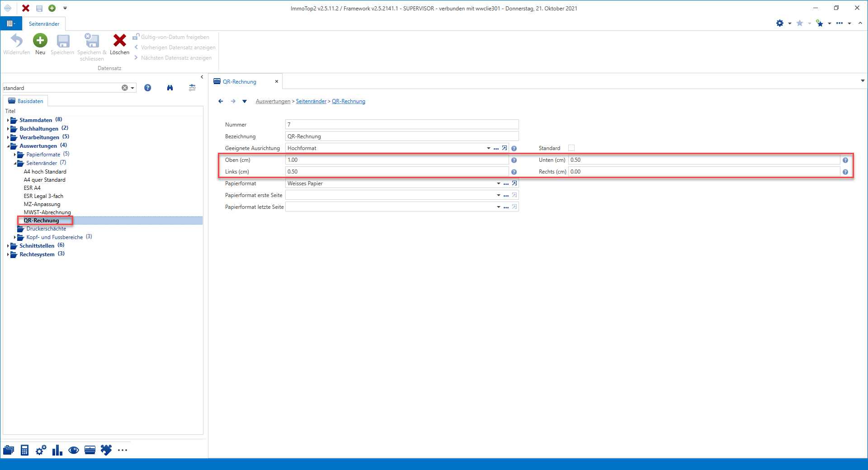Open Papierformat erste Seite dropdown arrow
The image size is (868, 470).
(499, 195)
